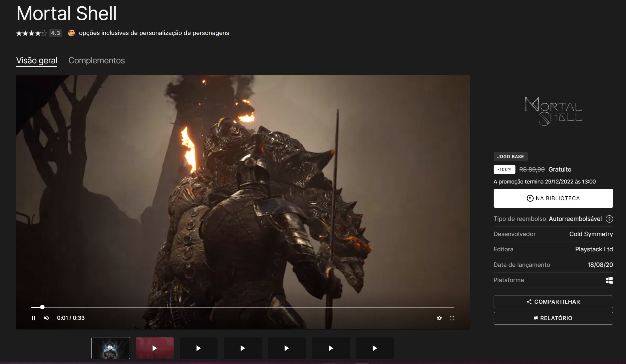
Task: Click the JOGO BASE label
Action: tap(510, 157)
